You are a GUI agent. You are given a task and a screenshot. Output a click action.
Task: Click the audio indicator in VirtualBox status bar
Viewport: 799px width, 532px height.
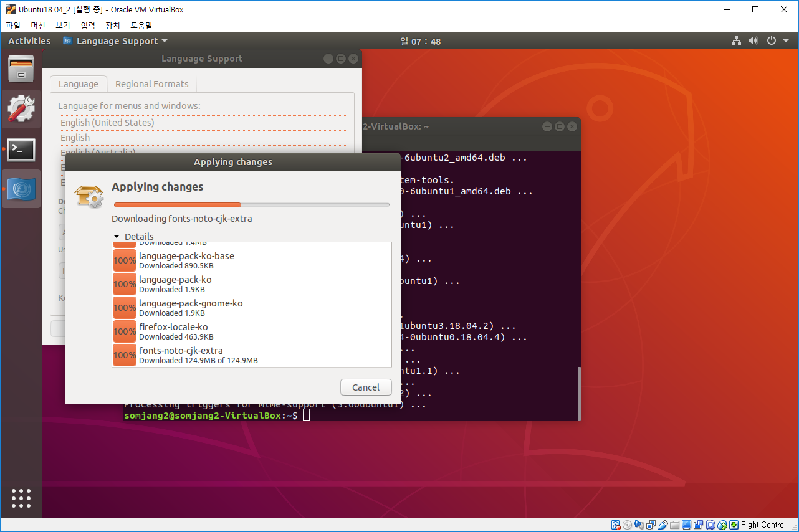point(639,525)
